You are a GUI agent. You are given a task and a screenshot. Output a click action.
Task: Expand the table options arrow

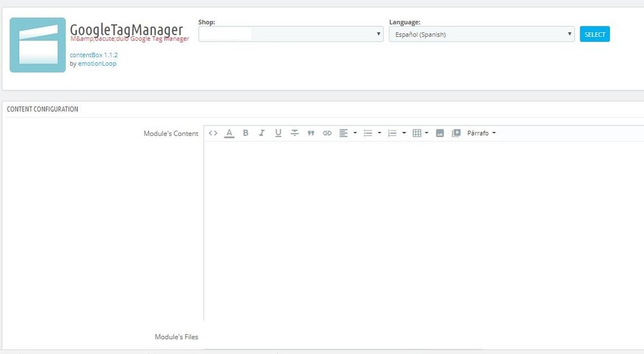[x=426, y=133]
